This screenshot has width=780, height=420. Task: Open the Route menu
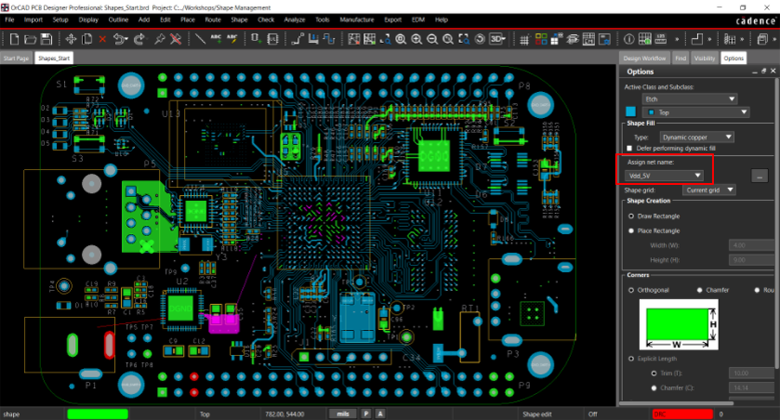(213, 19)
